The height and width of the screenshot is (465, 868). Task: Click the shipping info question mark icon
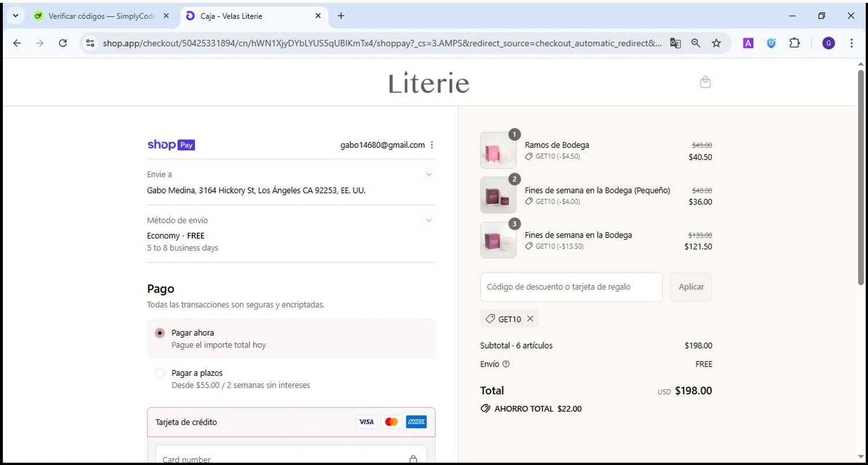pyautogui.click(x=506, y=364)
